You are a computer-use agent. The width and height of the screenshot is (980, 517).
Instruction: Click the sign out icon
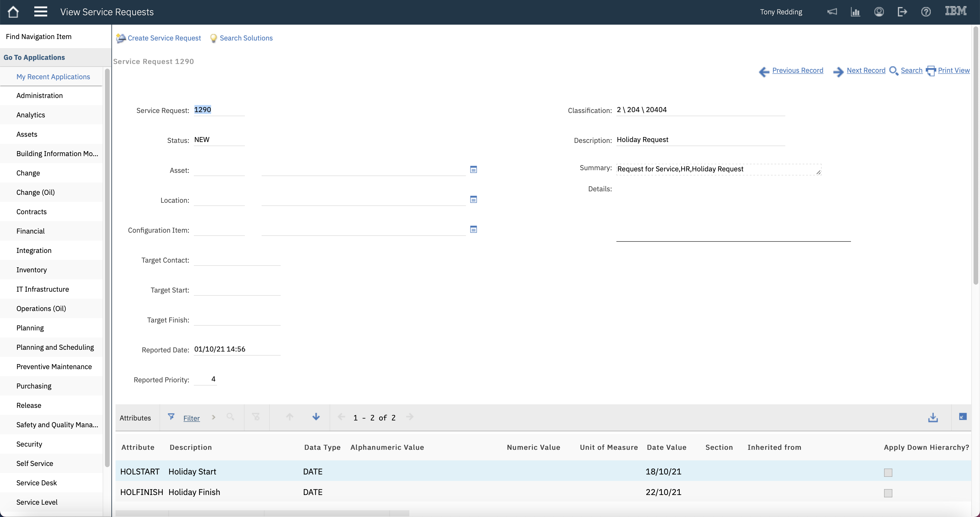902,12
